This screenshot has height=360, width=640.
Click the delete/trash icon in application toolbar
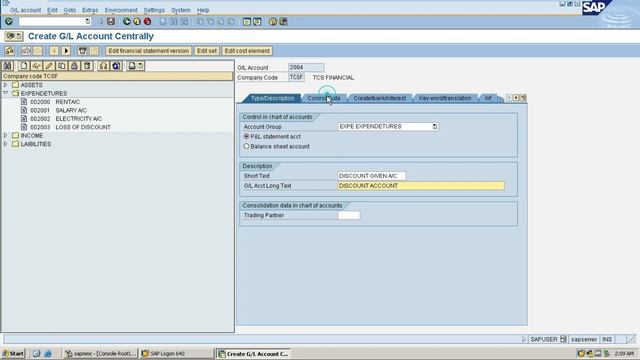tap(82, 51)
